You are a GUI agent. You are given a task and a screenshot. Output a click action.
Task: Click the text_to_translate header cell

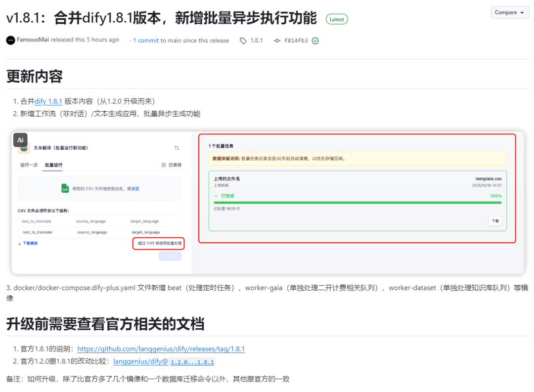click(x=37, y=221)
